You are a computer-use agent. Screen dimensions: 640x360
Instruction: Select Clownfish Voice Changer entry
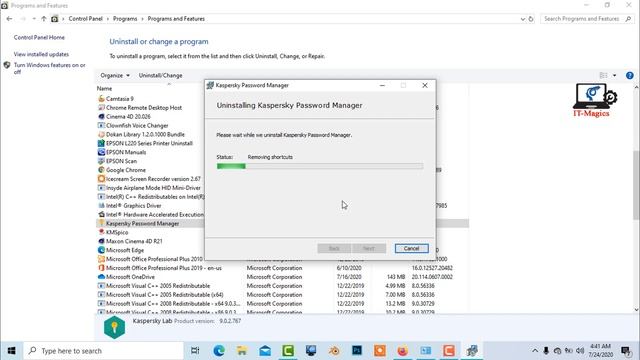tap(137, 126)
